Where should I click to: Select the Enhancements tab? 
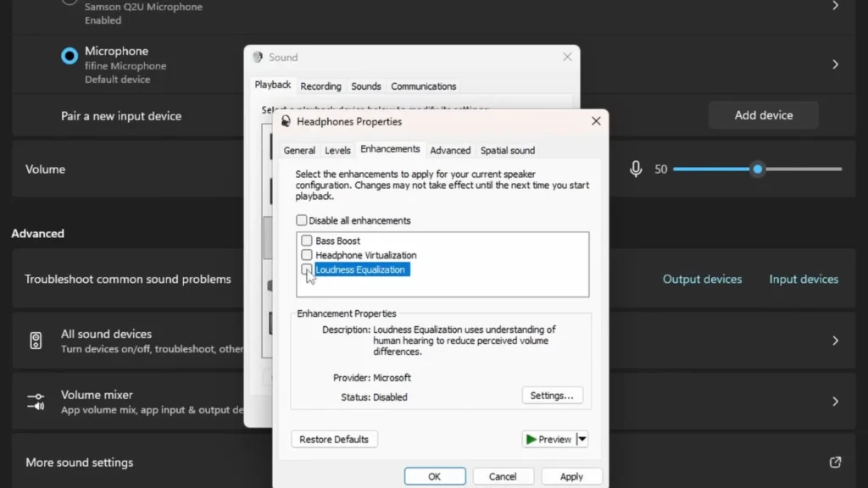390,149
